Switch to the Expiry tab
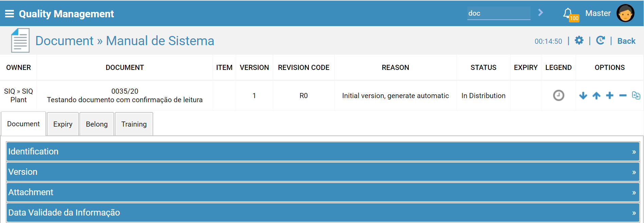The width and height of the screenshot is (644, 223). [x=63, y=124]
